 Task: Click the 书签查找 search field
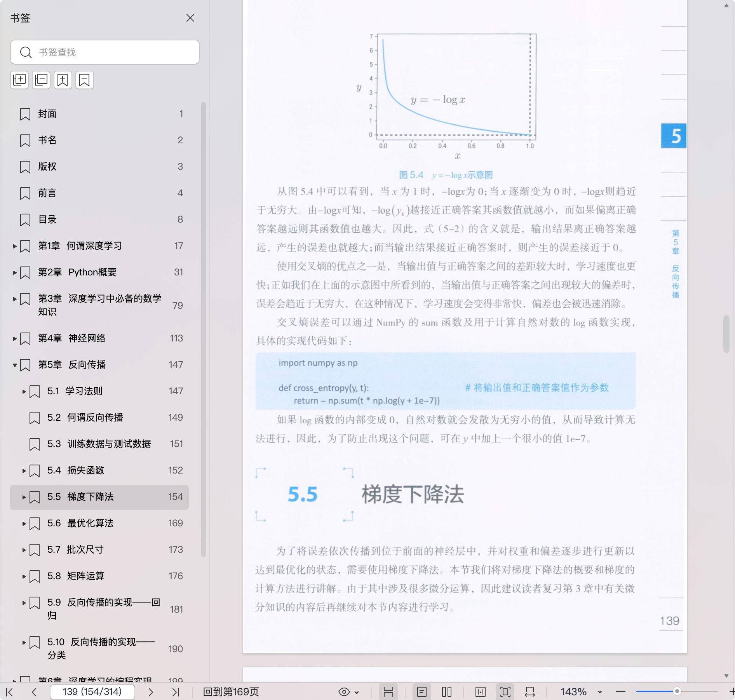pyautogui.click(x=113, y=52)
